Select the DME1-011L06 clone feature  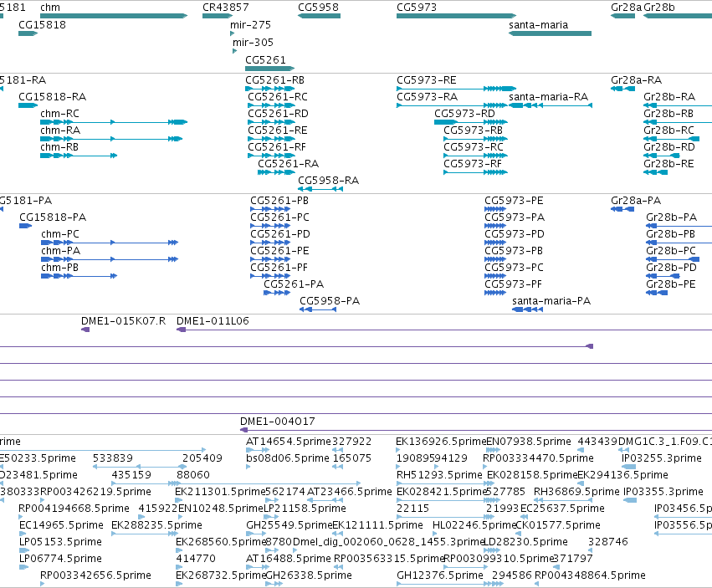coord(444,330)
